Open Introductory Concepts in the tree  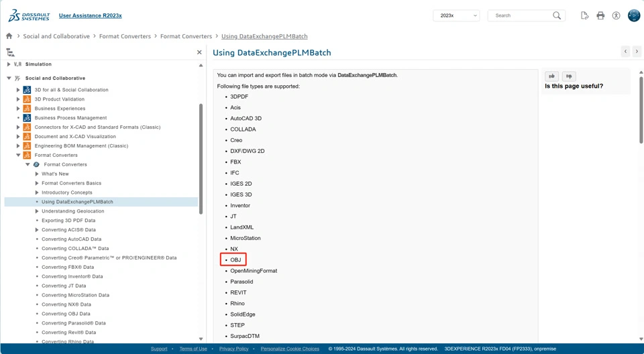67,192
